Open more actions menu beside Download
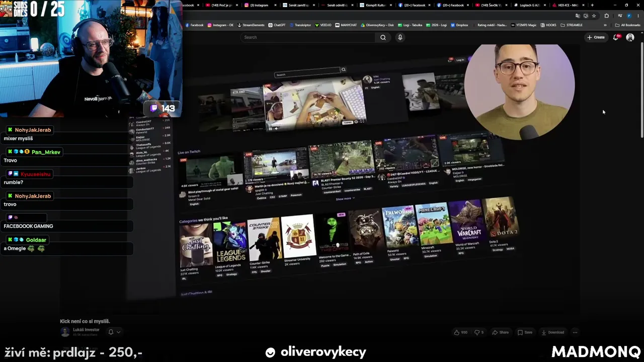The height and width of the screenshot is (362, 644). click(575, 332)
